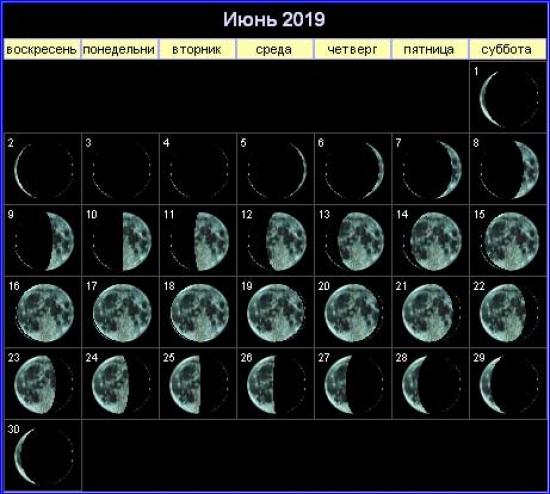Viewport: 550px width, 494px height.
Task: Click the full moon image on day 17
Action: tap(122, 313)
